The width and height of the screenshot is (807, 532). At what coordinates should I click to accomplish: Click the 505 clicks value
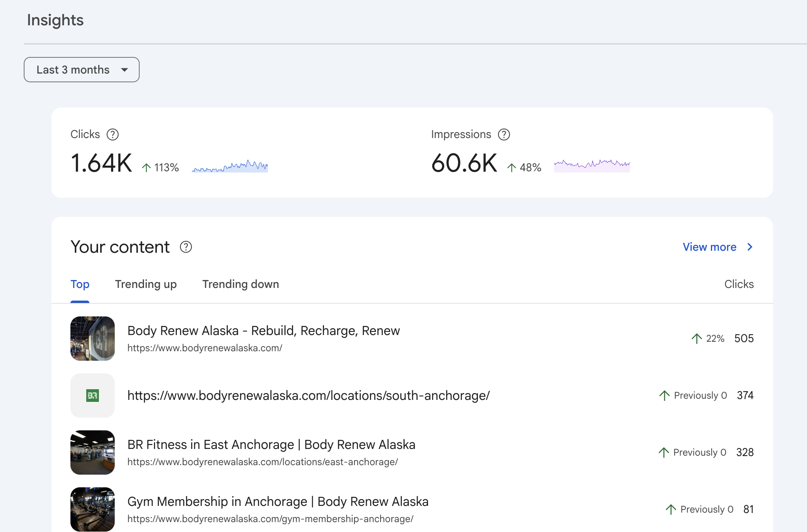click(x=744, y=339)
